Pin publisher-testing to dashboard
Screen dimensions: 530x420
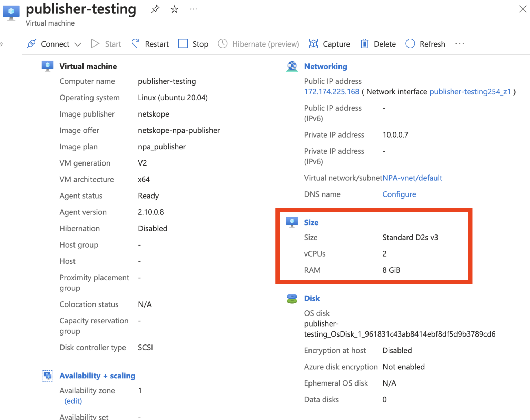[x=155, y=9]
